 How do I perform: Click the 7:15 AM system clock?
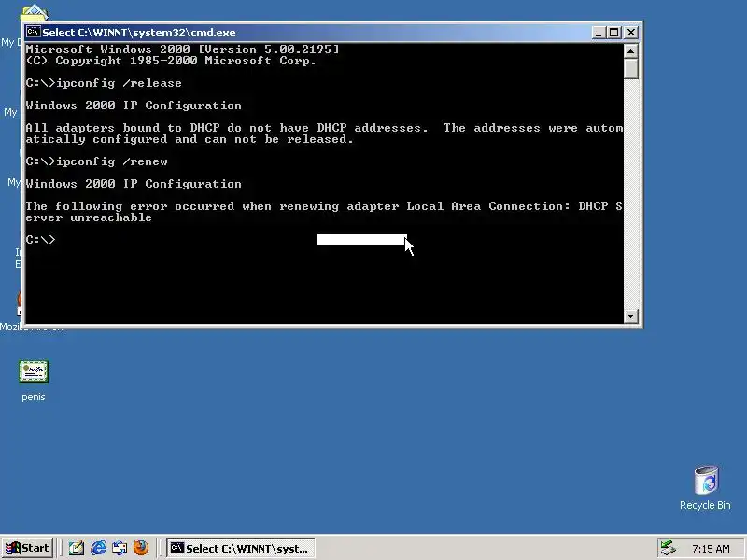coord(711,549)
